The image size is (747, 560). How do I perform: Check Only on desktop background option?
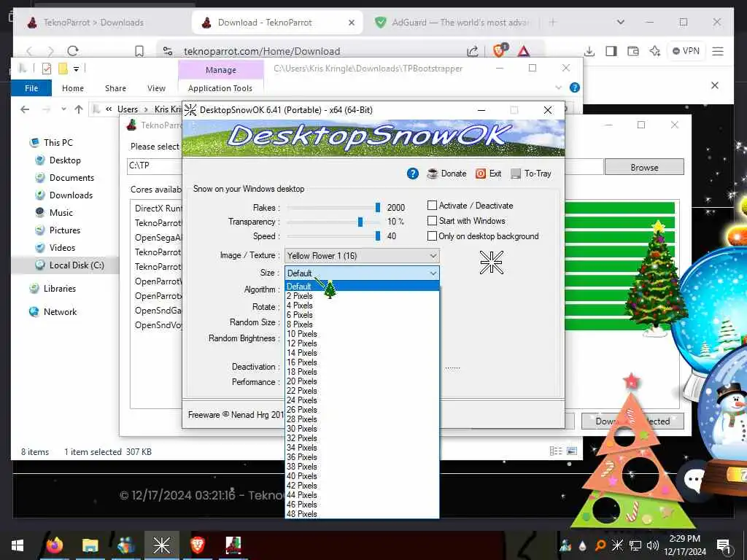tap(432, 236)
